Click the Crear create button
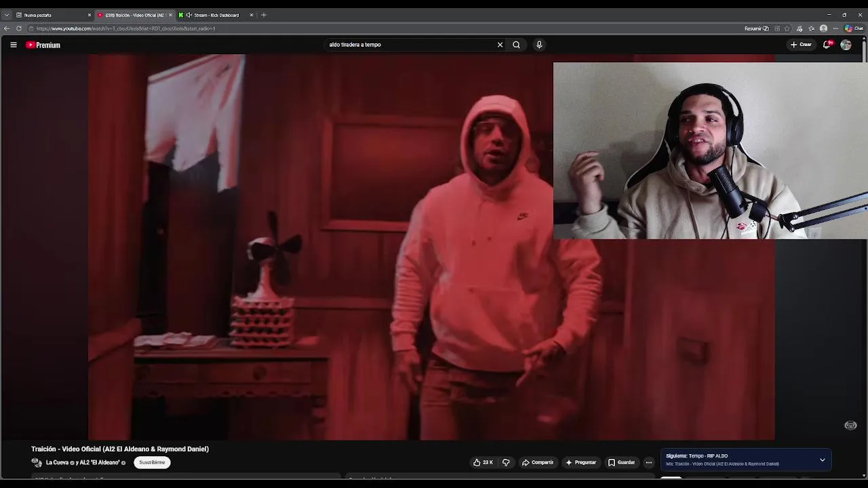 click(801, 45)
